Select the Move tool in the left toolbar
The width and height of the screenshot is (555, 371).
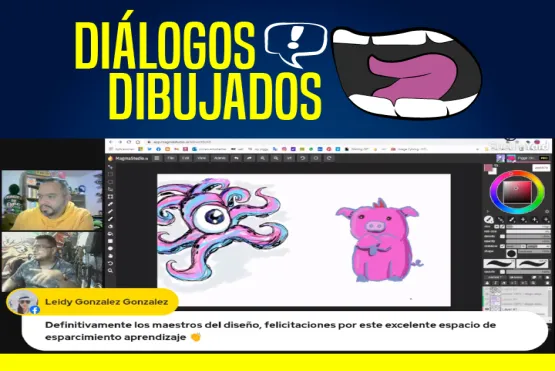110,167
